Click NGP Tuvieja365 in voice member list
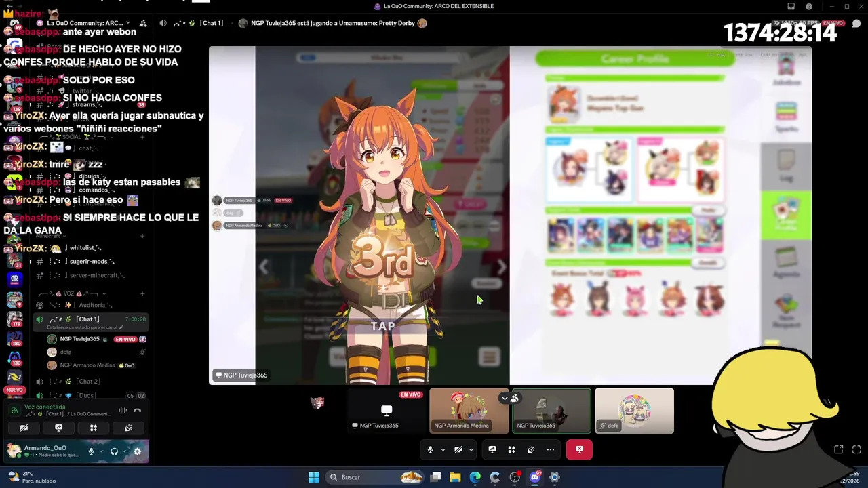 pos(96,339)
